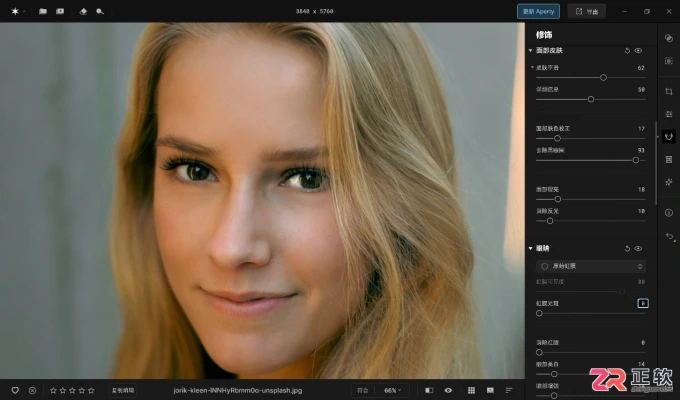Click the 消除红眼 slider handle
680x400 pixels.
pyautogui.click(x=539, y=352)
